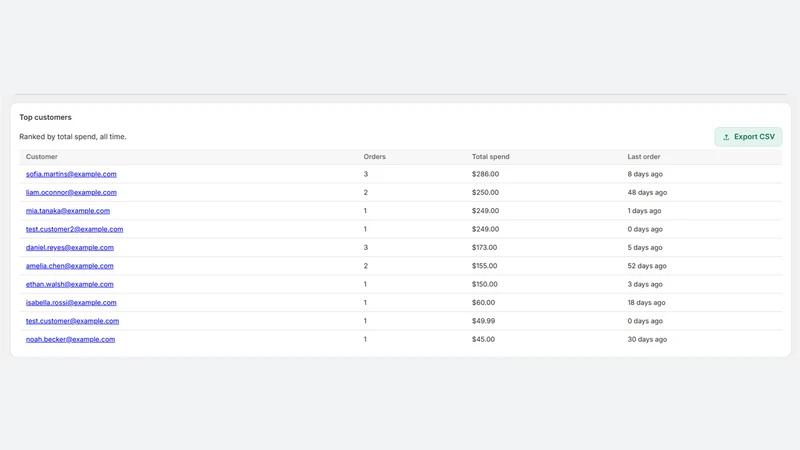800x450 pixels.
Task: Click the Last order column header
Action: (x=643, y=157)
